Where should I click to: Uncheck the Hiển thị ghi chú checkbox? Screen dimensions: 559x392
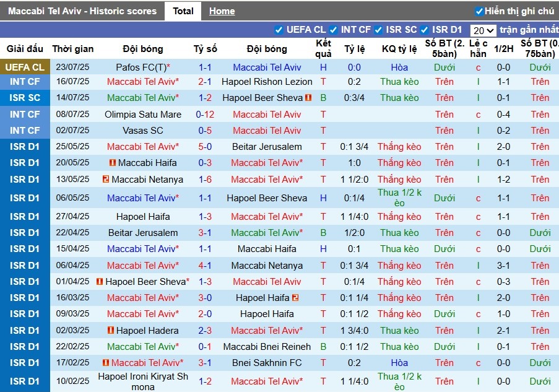coord(479,11)
